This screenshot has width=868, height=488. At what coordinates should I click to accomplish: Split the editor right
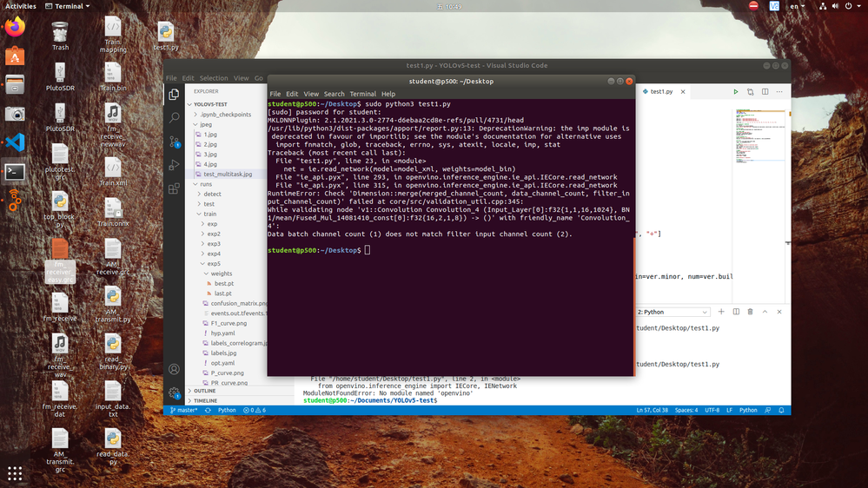tap(765, 92)
